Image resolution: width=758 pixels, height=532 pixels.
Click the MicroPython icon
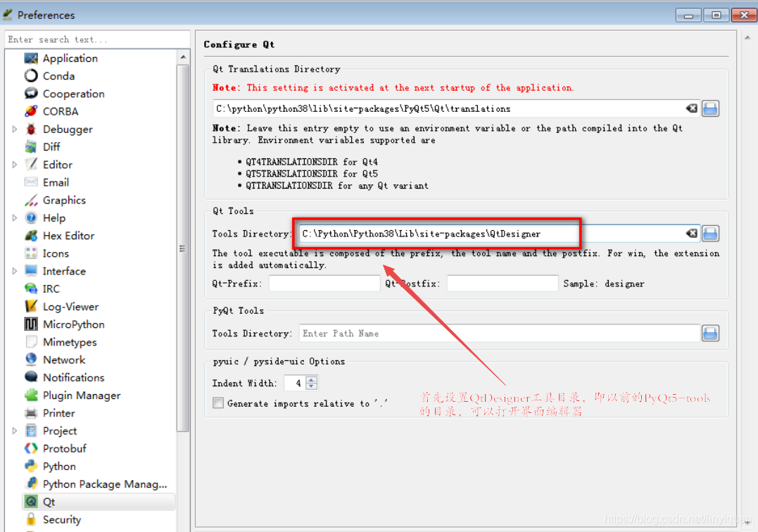click(31, 324)
